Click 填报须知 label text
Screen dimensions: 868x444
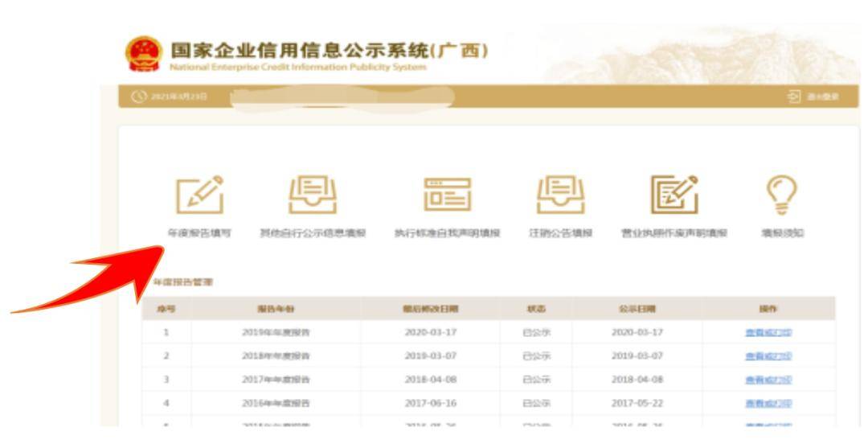(x=782, y=233)
